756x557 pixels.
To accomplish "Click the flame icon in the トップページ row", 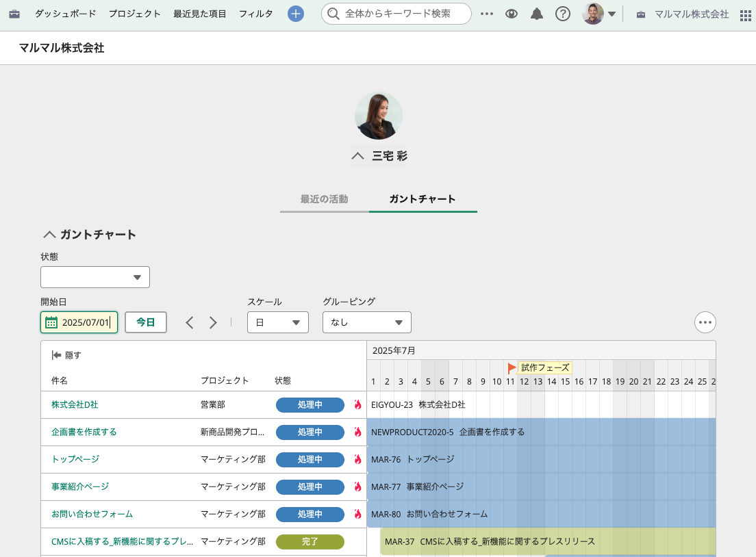I will pos(357,459).
